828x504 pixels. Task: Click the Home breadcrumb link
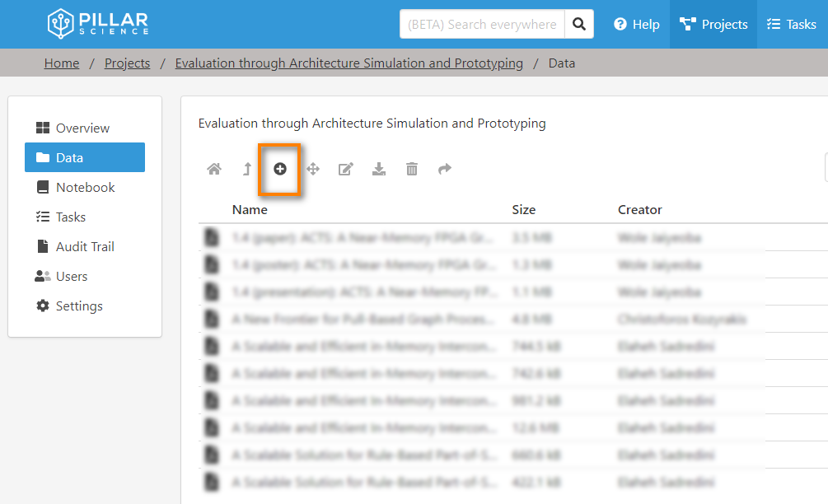(62, 63)
